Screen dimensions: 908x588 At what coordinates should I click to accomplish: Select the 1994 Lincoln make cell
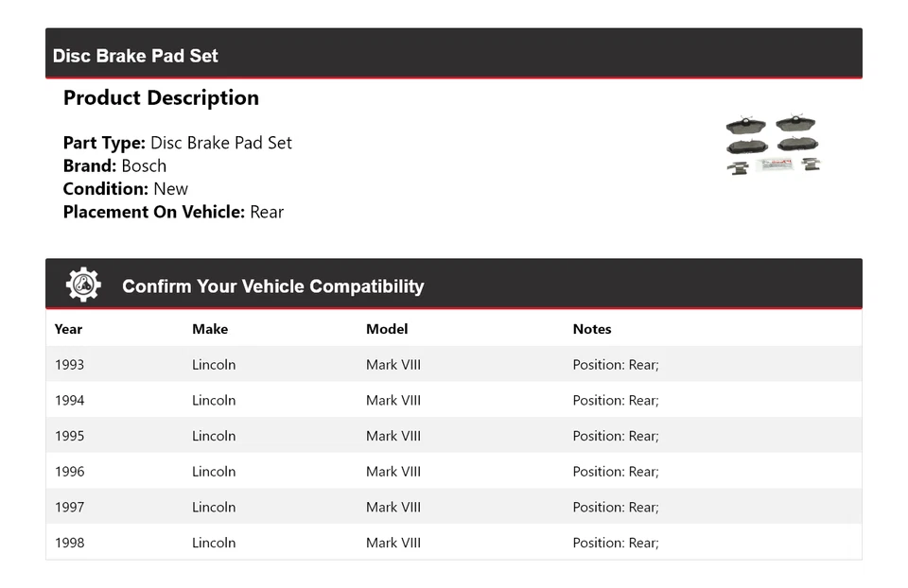[214, 401]
